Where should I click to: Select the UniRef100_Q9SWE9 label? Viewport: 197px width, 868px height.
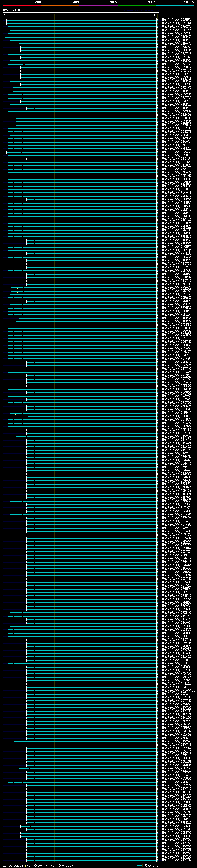pos(176,155)
